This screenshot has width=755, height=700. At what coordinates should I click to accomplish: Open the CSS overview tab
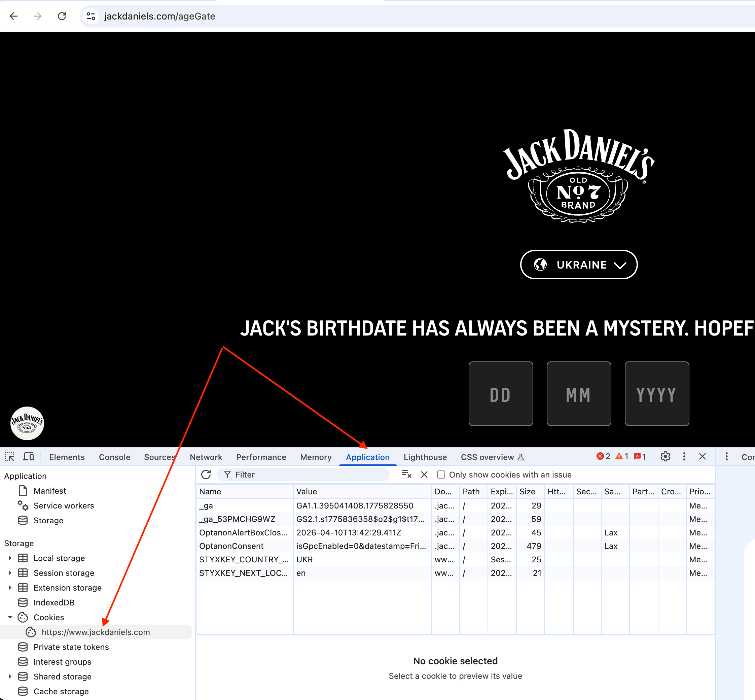492,457
